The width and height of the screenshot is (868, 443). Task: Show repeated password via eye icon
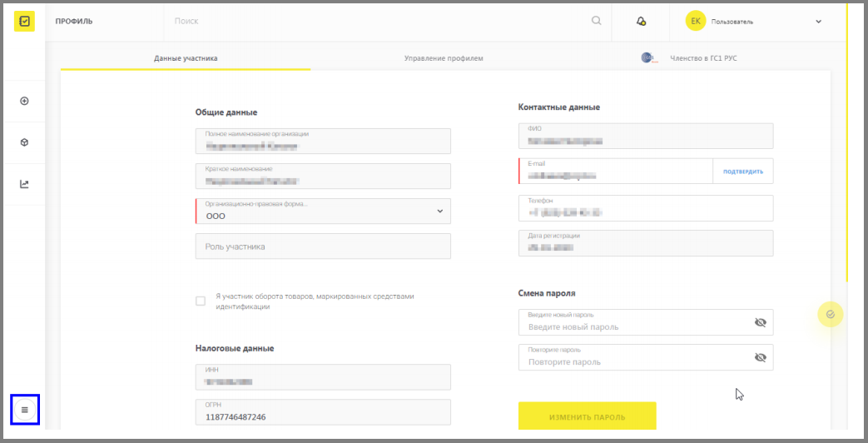[760, 358]
